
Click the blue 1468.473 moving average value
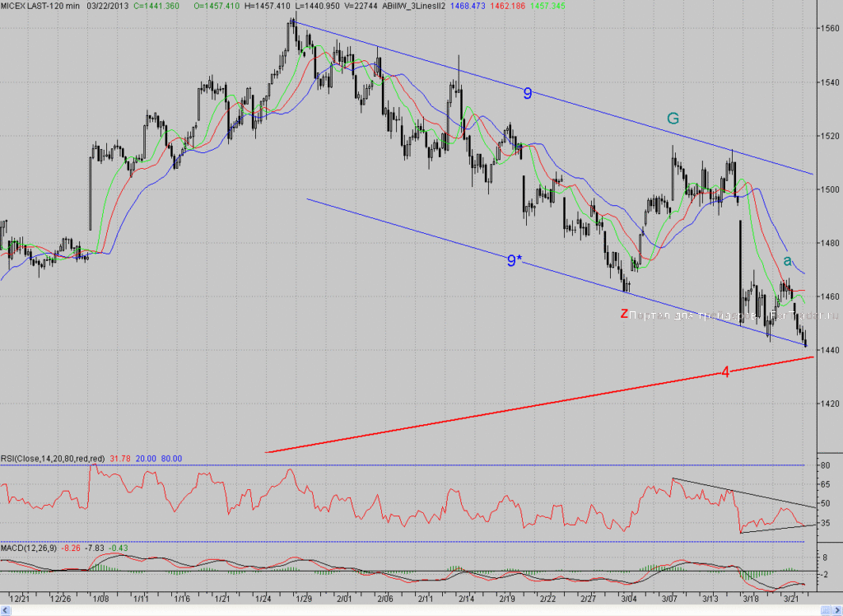[468, 6]
